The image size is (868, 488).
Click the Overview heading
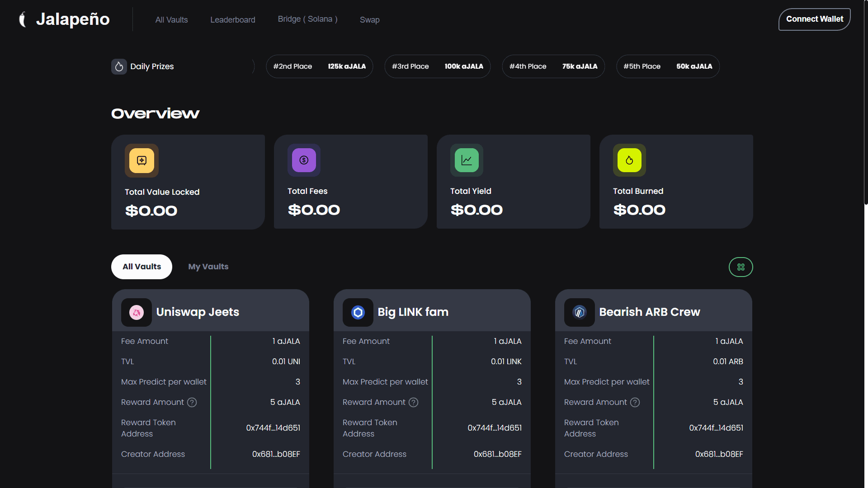(155, 113)
